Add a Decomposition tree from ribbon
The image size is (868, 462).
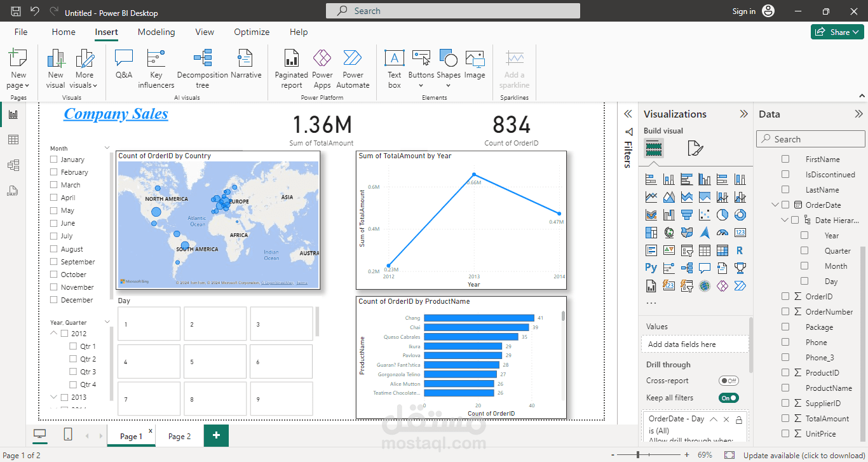pos(202,69)
